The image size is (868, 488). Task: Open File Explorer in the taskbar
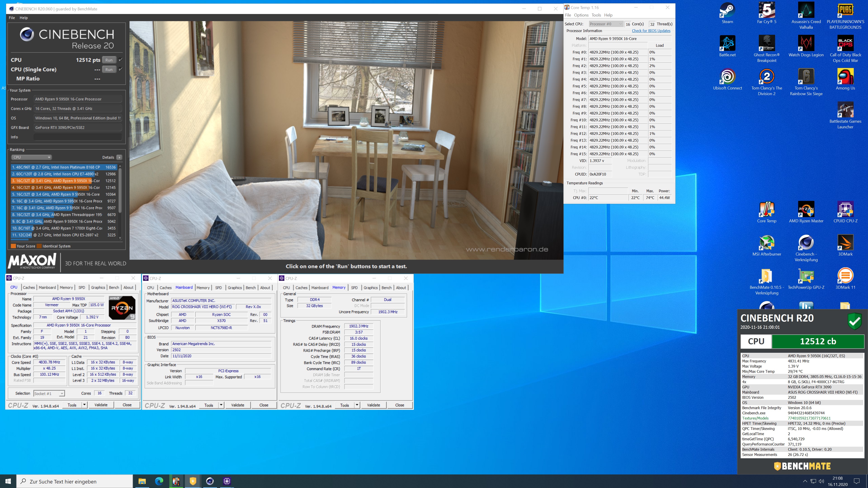coord(142,481)
